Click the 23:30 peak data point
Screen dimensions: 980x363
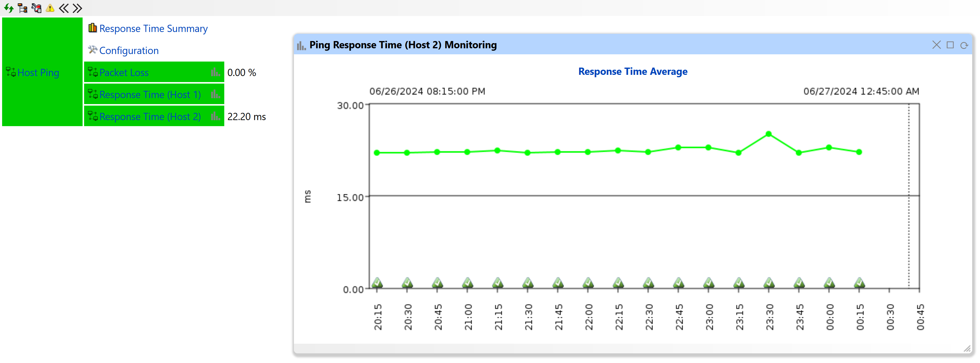pyautogui.click(x=768, y=134)
